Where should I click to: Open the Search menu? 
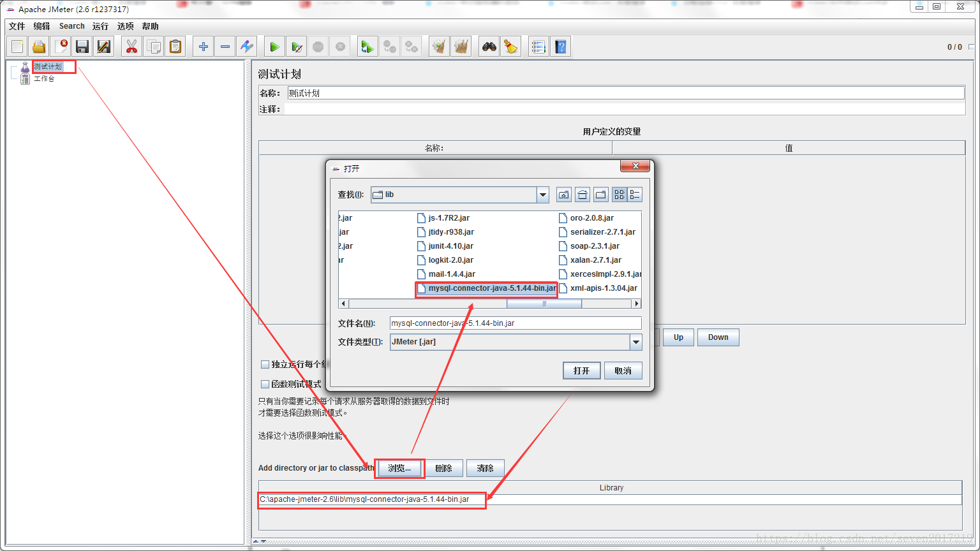pos(72,26)
